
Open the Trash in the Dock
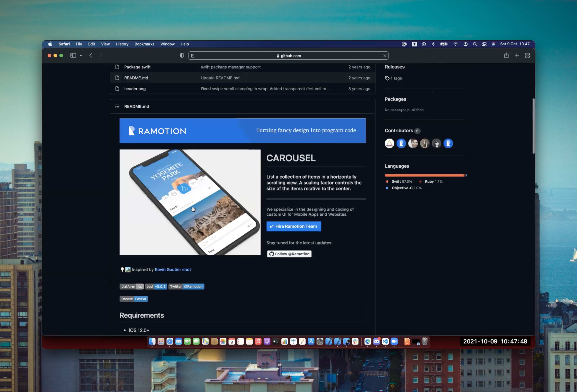(425, 342)
